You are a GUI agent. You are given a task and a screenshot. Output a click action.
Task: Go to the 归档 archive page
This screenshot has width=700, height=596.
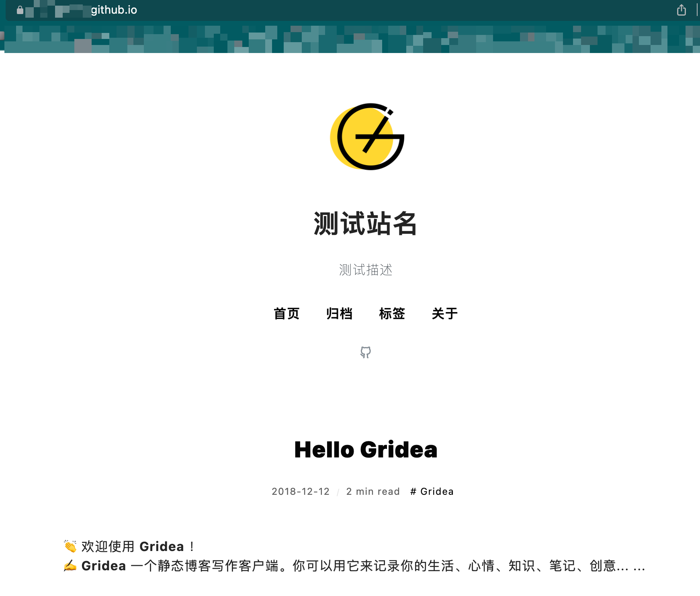tap(339, 313)
